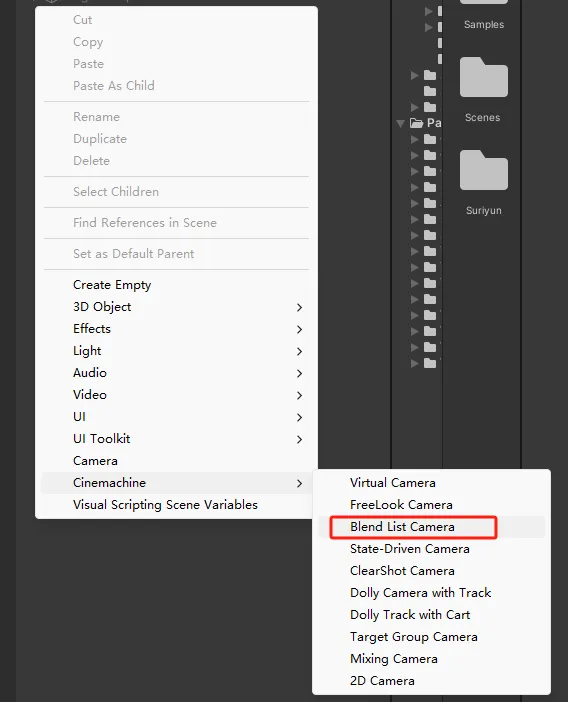Click Find References in Scene
The width and height of the screenshot is (568, 702).
click(176, 223)
